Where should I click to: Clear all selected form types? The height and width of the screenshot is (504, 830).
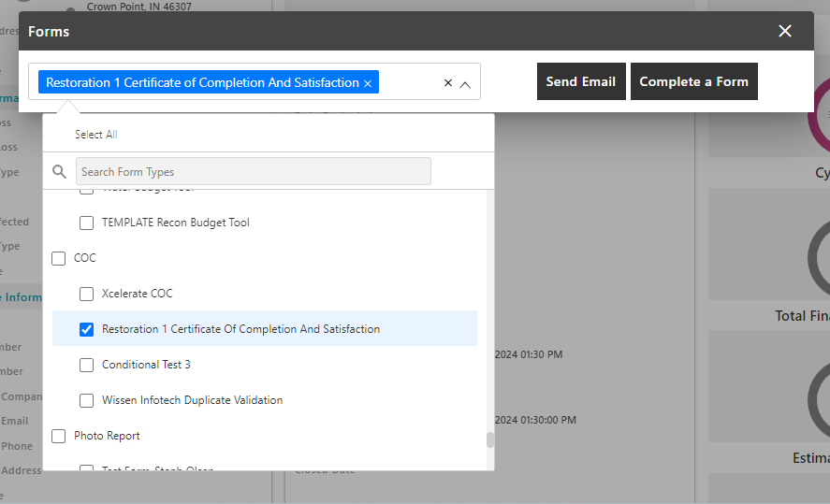point(448,82)
